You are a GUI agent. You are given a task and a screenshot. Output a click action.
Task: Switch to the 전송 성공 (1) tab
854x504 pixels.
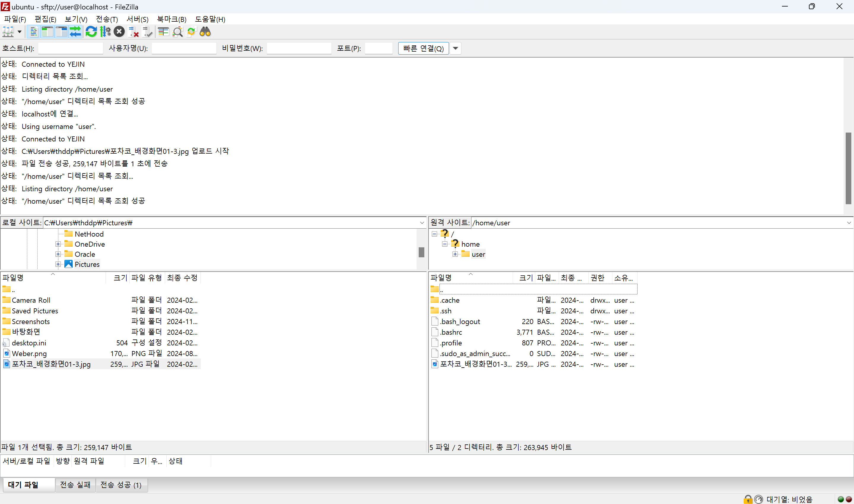(x=121, y=485)
